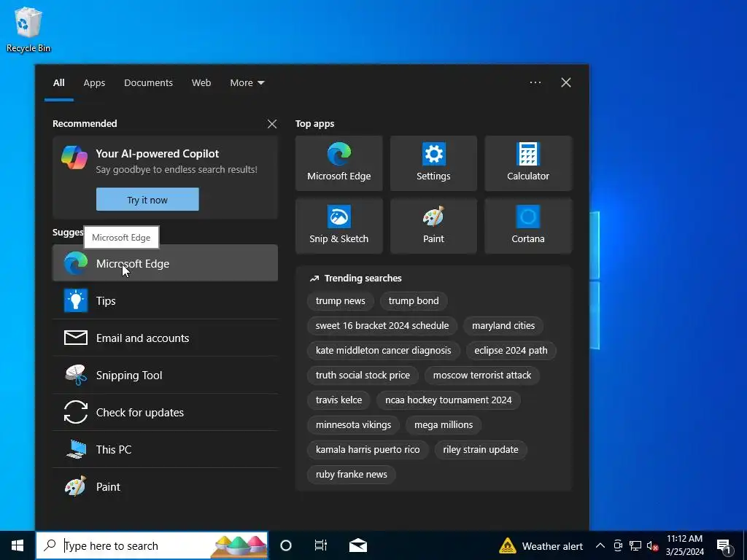
Task: Search trending 'ruby franke news'
Action: click(x=351, y=474)
